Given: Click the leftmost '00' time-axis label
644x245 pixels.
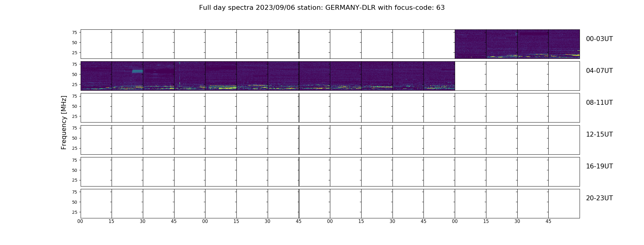Looking at the screenshot, I should tap(80, 221).
